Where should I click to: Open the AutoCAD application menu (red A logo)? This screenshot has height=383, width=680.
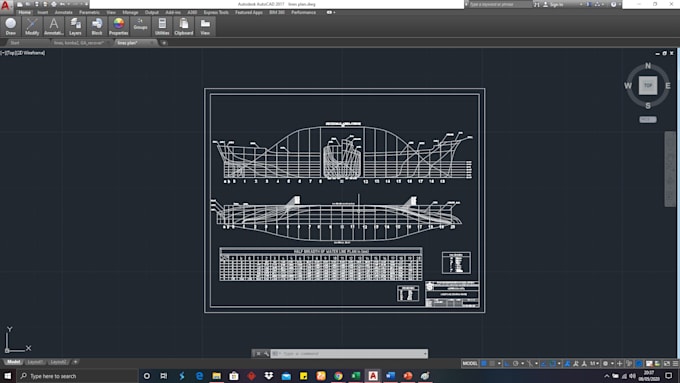point(6,6)
